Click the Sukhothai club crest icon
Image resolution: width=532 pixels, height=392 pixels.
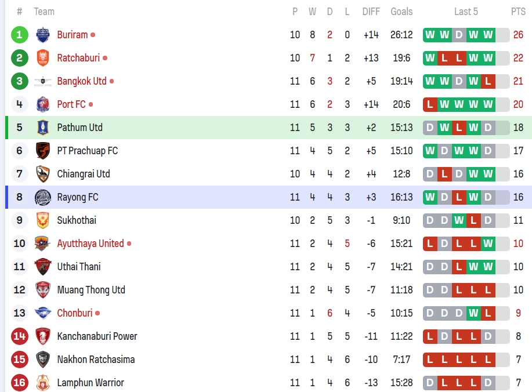pyautogui.click(x=43, y=220)
